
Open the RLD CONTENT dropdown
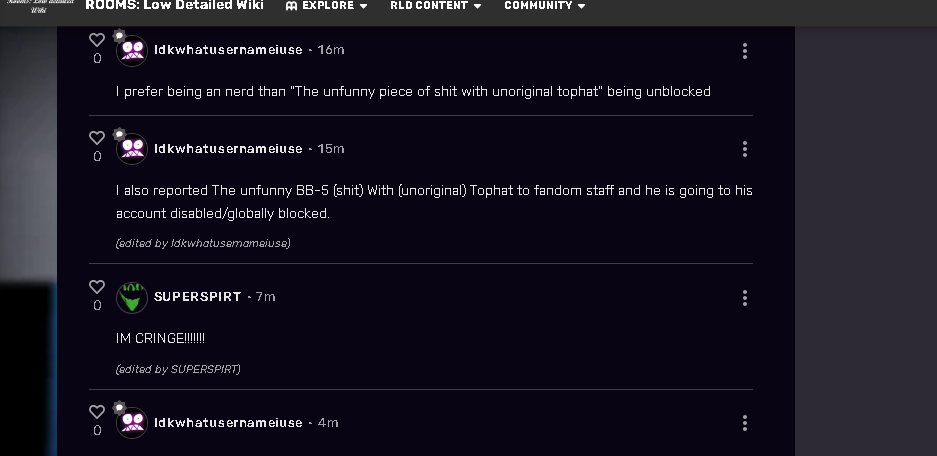click(x=435, y=6)
